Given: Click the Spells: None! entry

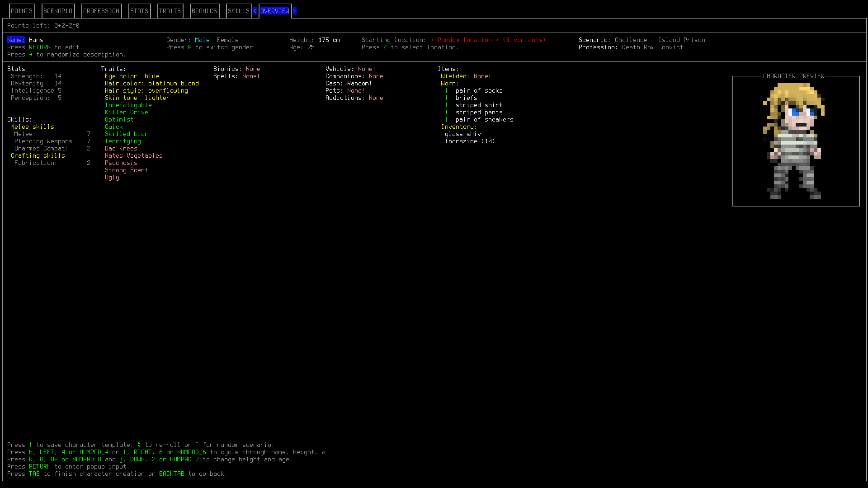Looking at the screenshot, I should pyautogui.click(x=236, y=76).
